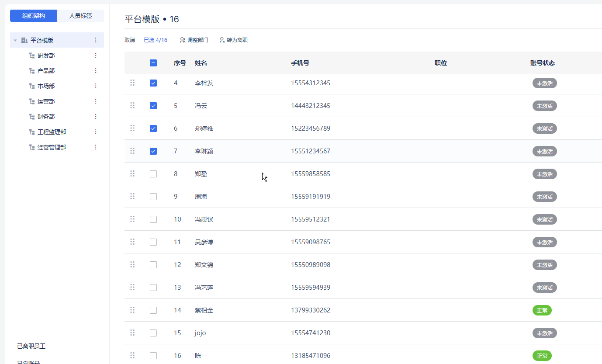Select the checkbox for 蔡相金
This screenshot has width=602, height=364.
coord(153,310)
